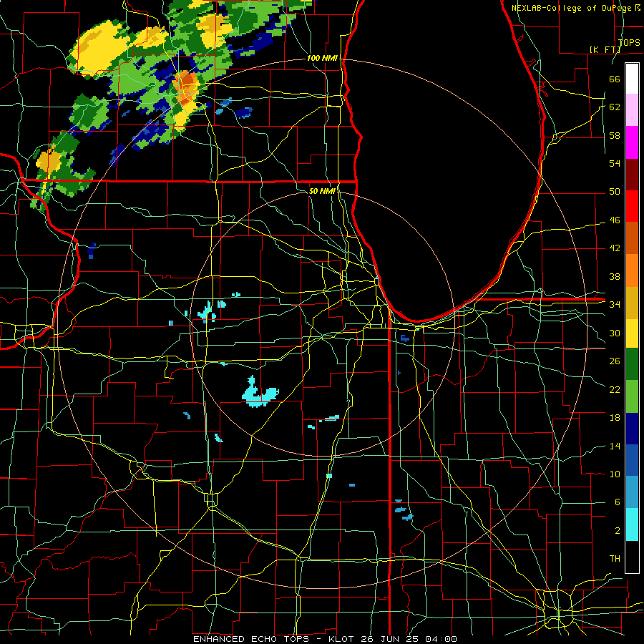Click the 'NEXLAB-College of DuPage' credit text

(572, 8)
